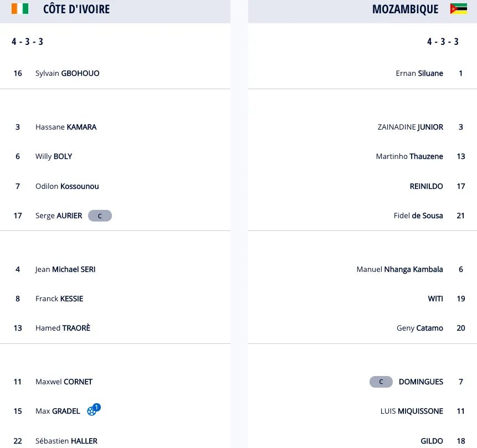Viewport: 477px width, 448px height.
Task: Click Geny Catamo's name
Action: pyautogui.click(x=419, y=328)
